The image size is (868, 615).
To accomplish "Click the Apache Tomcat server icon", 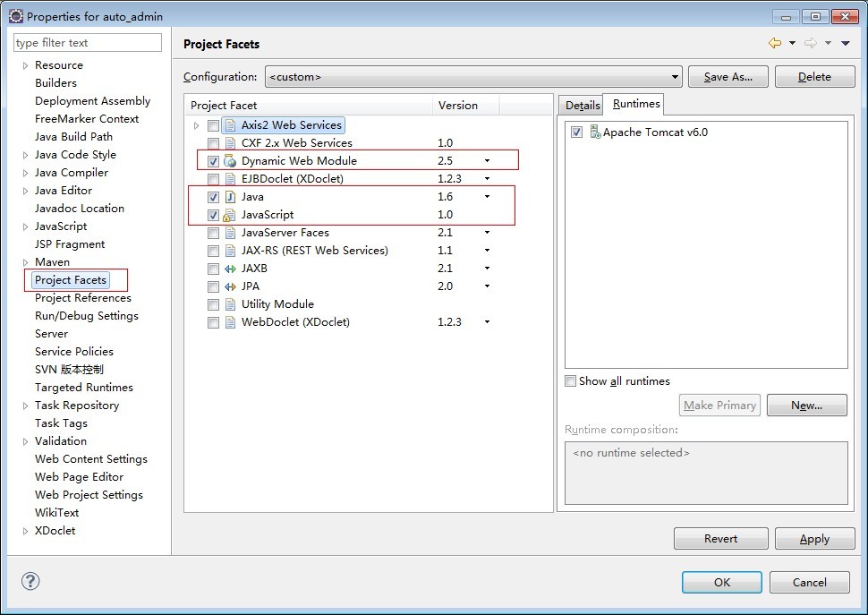I will 595,132.
